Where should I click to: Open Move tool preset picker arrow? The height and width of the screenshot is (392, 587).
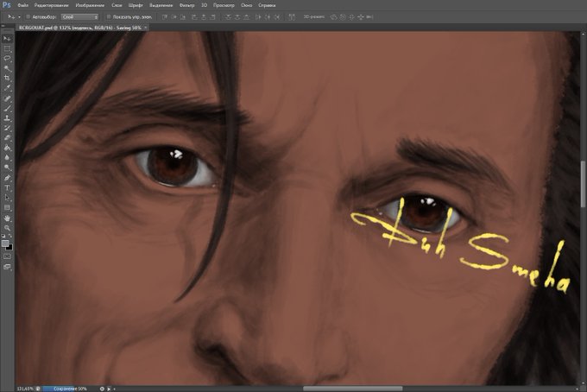(x=19, y=17)
